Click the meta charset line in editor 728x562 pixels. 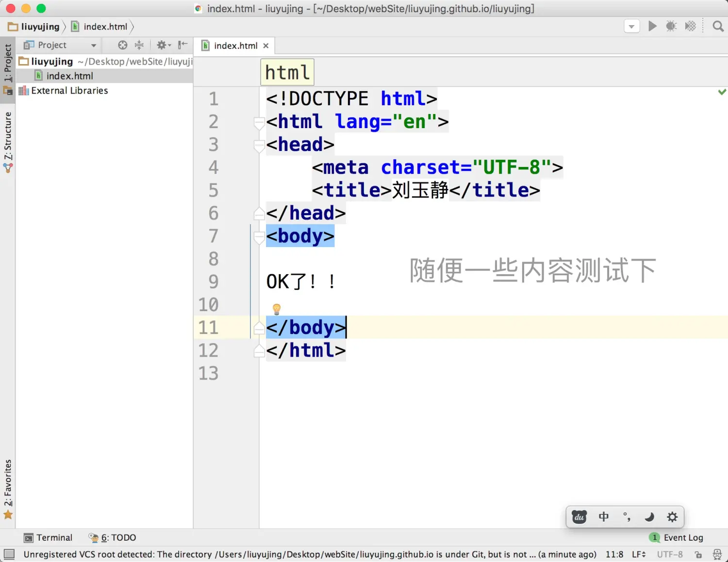click(x=437, y=167)
